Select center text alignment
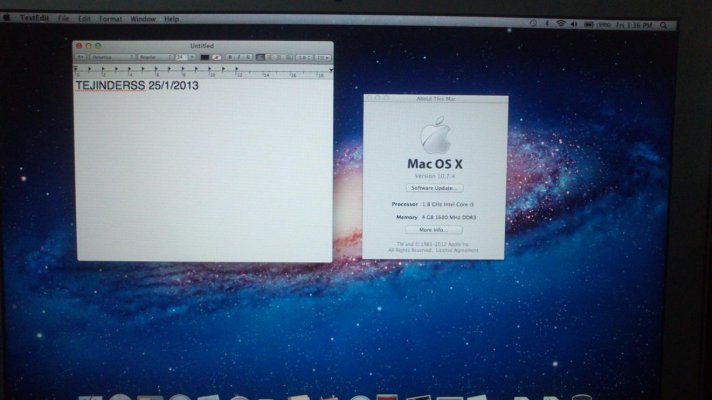 270,57
